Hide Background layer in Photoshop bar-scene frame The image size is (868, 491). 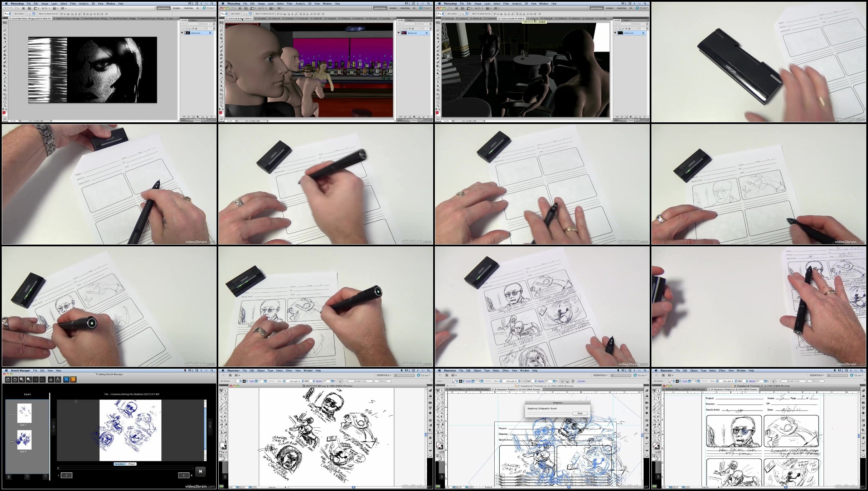tap(398, 33)
